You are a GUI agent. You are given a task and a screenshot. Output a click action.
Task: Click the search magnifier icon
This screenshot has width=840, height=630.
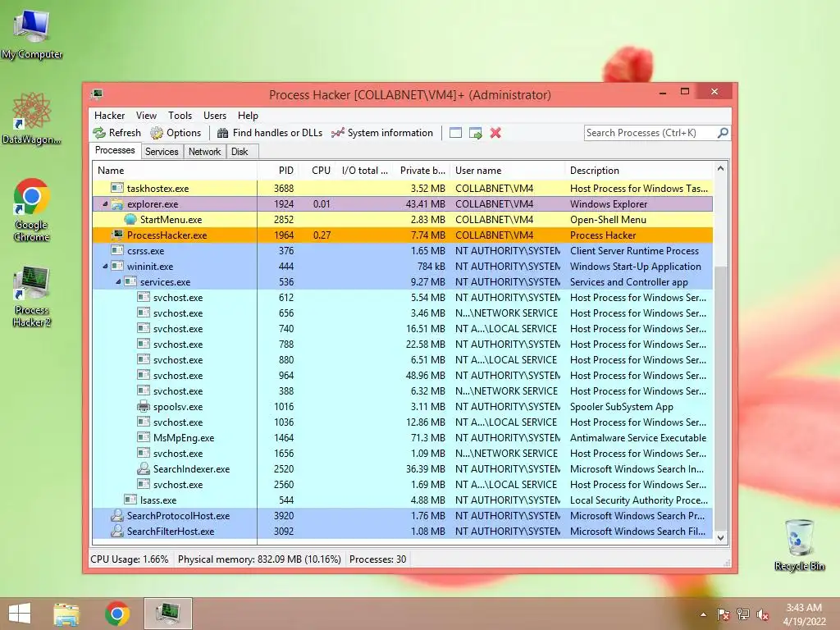[x=723, y=132]
